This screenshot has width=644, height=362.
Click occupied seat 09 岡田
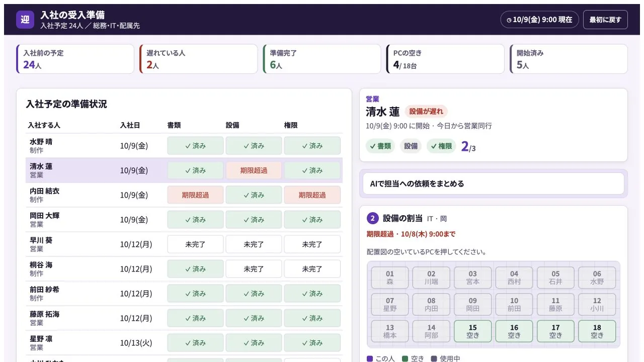pyautogui.click(x=473, y=305)
